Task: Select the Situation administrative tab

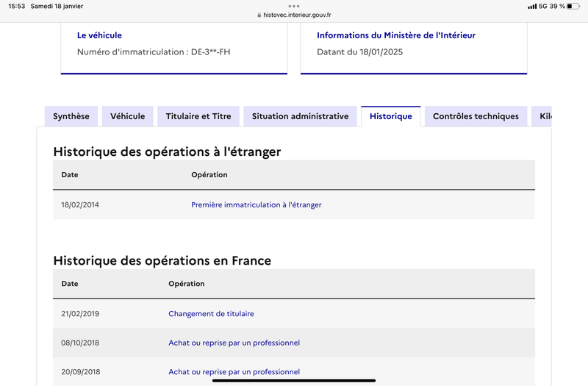Action: point(300,116)
